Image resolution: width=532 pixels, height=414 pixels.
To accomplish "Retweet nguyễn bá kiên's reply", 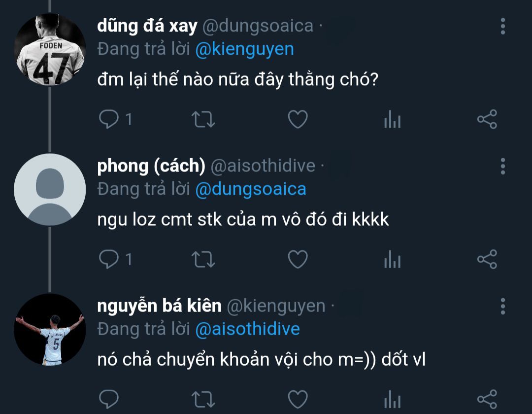I will 203,399.
